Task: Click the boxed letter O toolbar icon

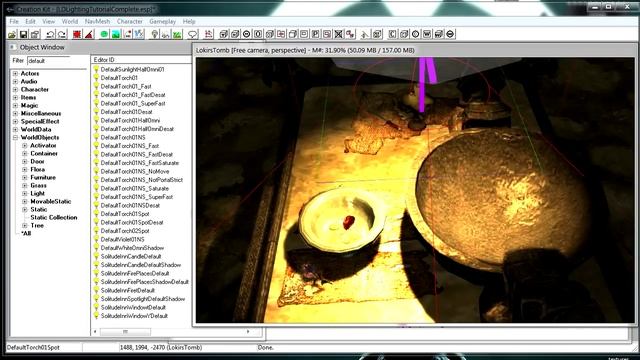Action: [x=258, y=34]
